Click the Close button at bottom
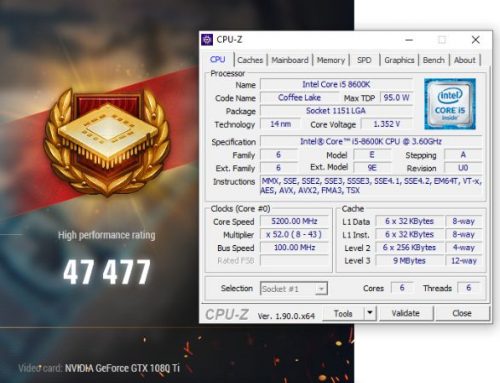 (x=462, y=313)
